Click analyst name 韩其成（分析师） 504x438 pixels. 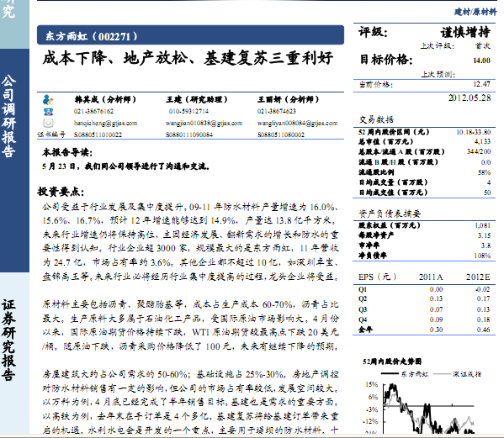pos(105,99)
